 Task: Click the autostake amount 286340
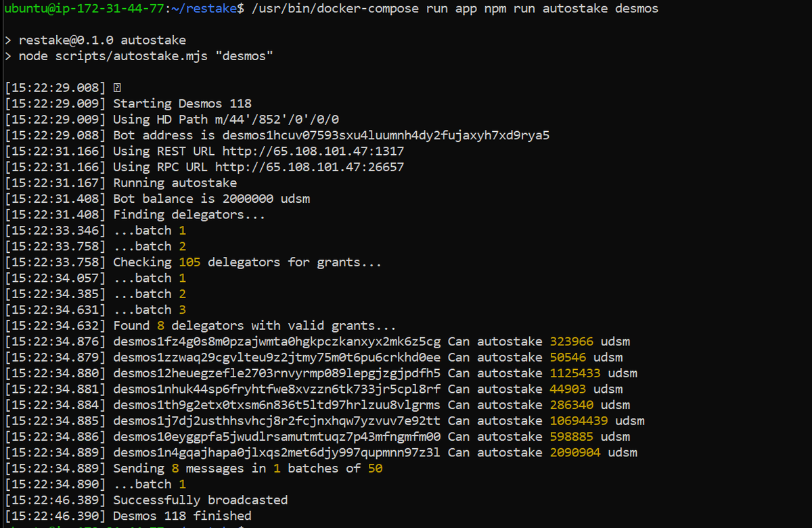point(572,405)
